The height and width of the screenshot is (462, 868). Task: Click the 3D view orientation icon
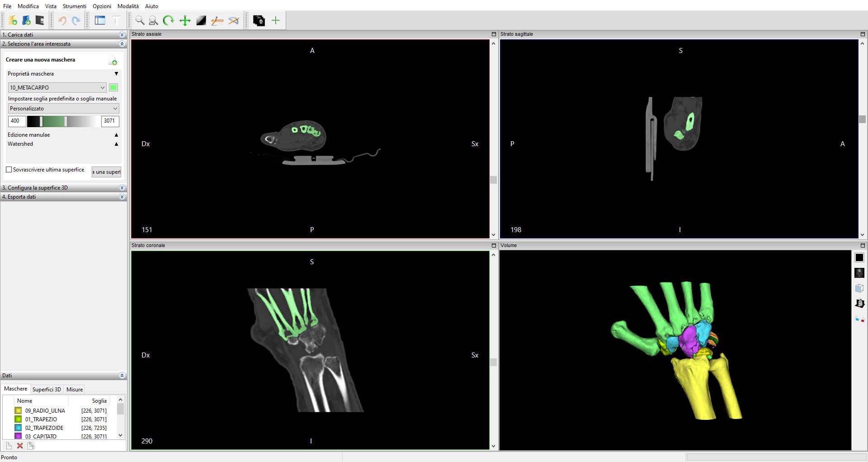pyautogui.click(x=859, y=304)
